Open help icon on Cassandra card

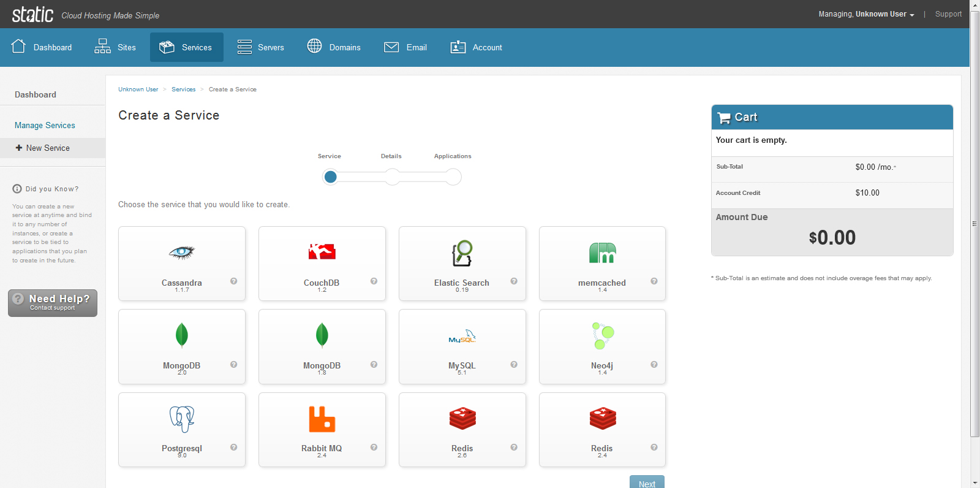233,281
